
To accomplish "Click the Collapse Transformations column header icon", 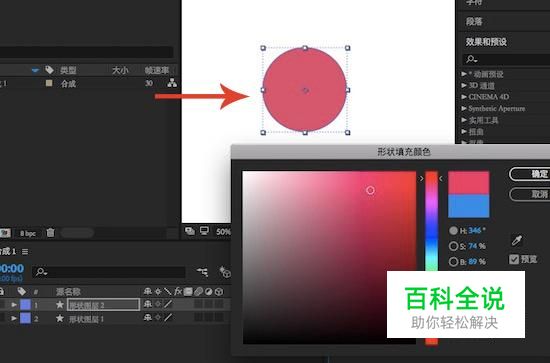I will coord(158,291).
